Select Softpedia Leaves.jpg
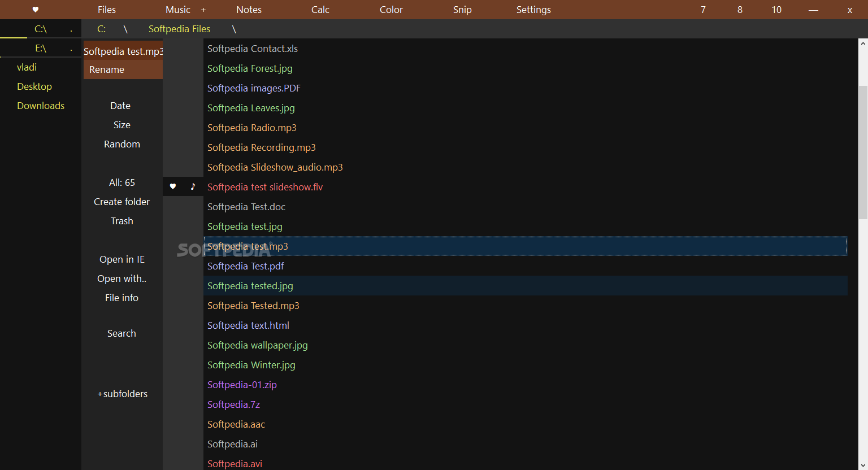868x470 pixels. (x=251, y=108)
